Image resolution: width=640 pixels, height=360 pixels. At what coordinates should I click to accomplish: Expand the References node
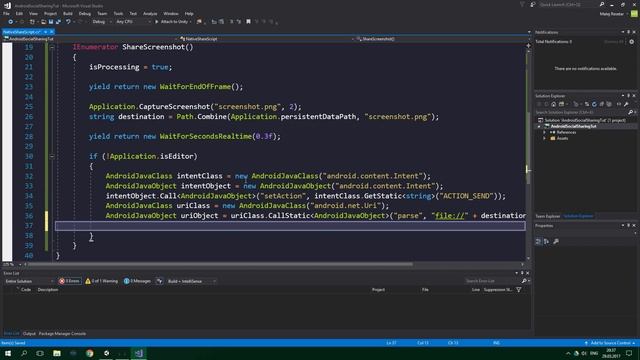tap(544, 132)
